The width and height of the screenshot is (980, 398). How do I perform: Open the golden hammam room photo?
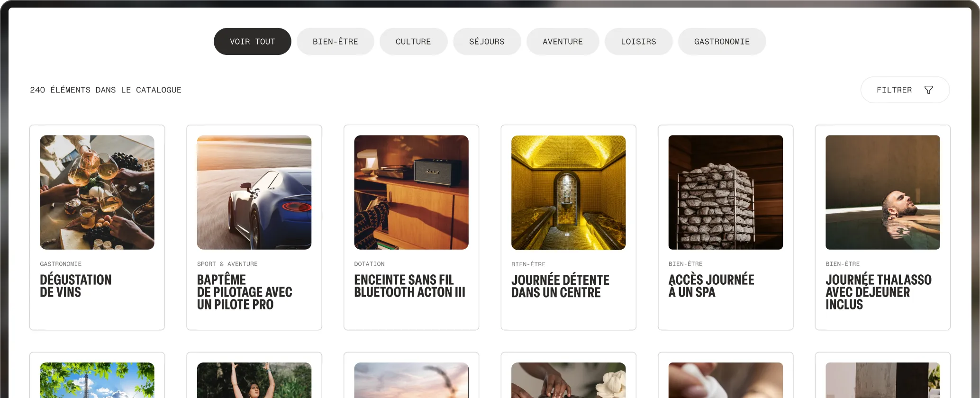tap(568, 192)
